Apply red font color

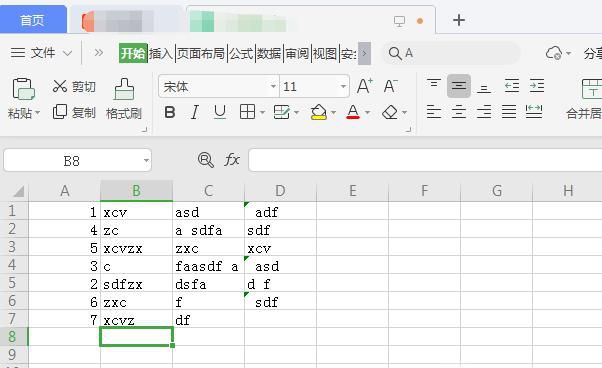coord(353,112)
